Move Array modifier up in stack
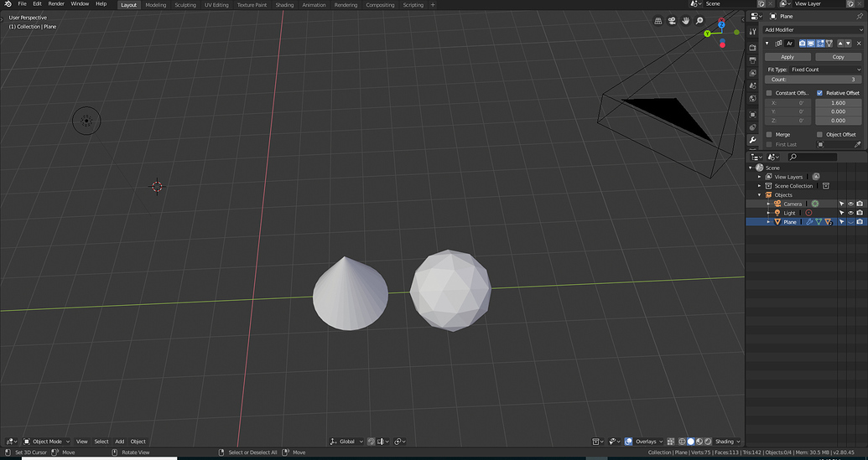868x460 pixels. point(840,43)
